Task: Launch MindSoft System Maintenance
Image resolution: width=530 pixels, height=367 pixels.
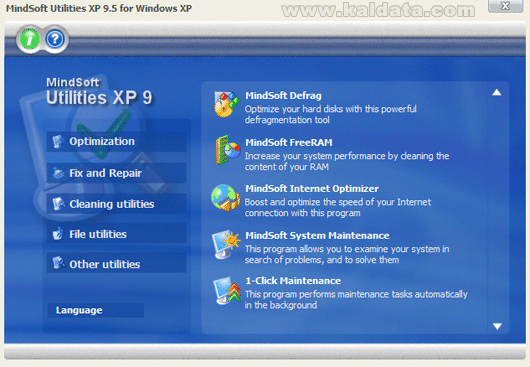Action: (317, 235)
